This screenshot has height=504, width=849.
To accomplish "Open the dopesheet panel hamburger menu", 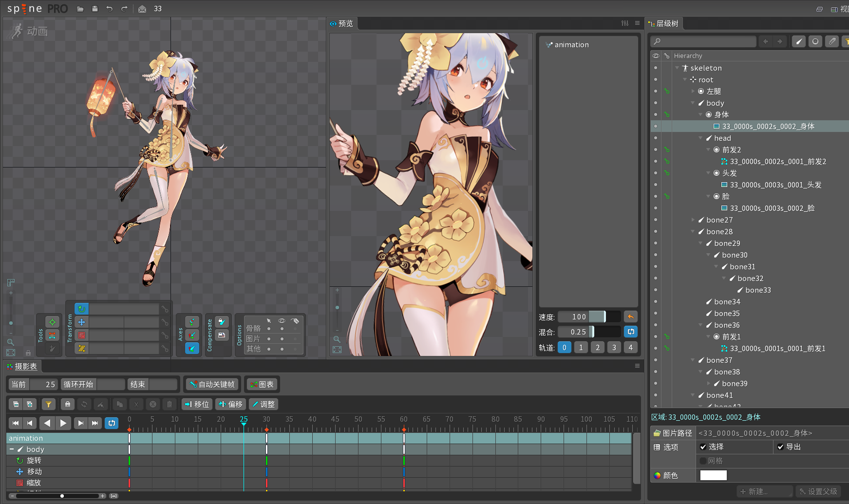I will tap(637, 366).
